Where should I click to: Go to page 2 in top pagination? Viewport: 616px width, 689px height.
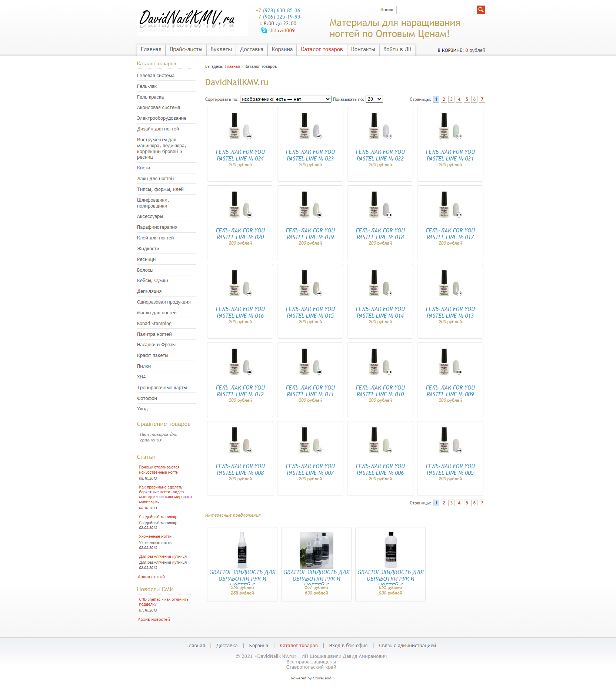point(444,99)
